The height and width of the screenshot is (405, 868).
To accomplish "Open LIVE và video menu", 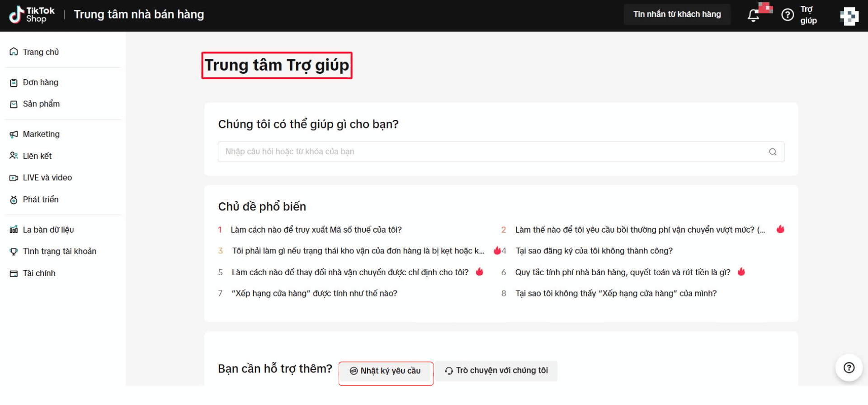I will coord(47,178).
